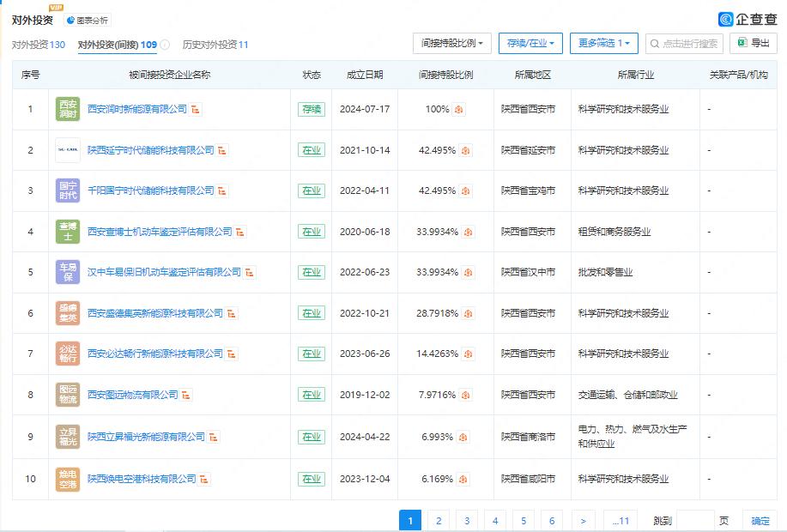Open equity chart icon beside 汉中车易保旧机动车鉴定评估有限公司
This screenshot has height=532, width=787.
[x=250, y=273]
